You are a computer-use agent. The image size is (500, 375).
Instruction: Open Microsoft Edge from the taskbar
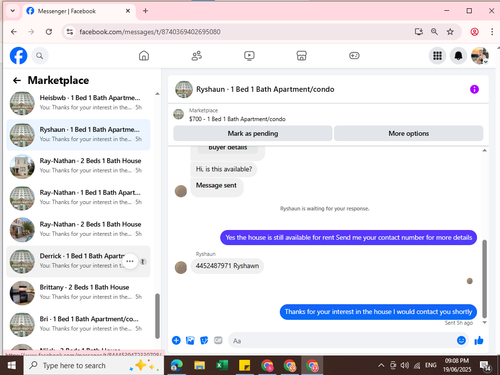(177, 366)
